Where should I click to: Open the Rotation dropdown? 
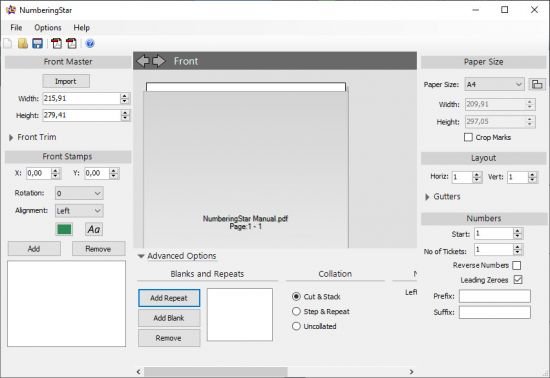coord(79,193)
